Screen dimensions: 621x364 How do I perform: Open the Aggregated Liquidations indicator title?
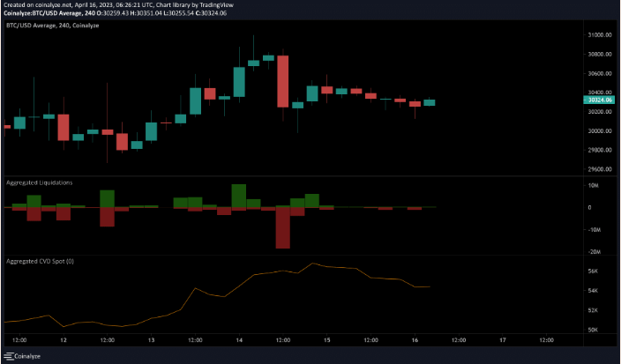pyautogui.click(x=39, y=182)
